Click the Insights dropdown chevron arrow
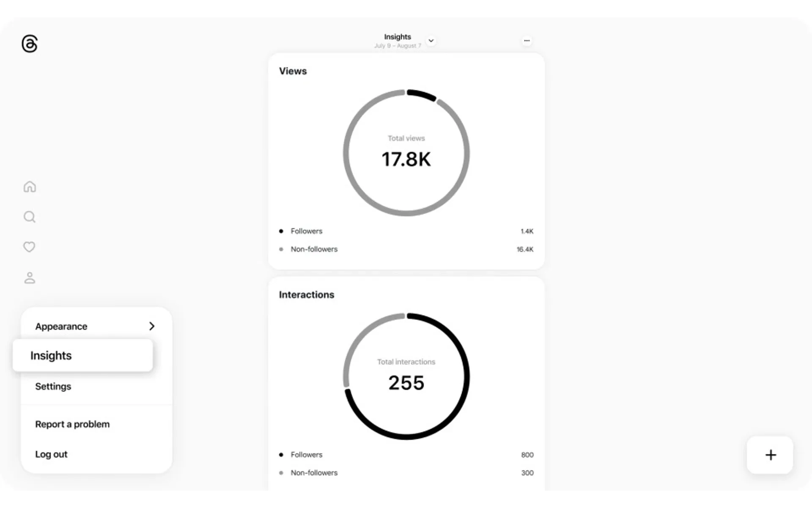Image resolution: width=812 pixels, height=508 pixels. 431,40
